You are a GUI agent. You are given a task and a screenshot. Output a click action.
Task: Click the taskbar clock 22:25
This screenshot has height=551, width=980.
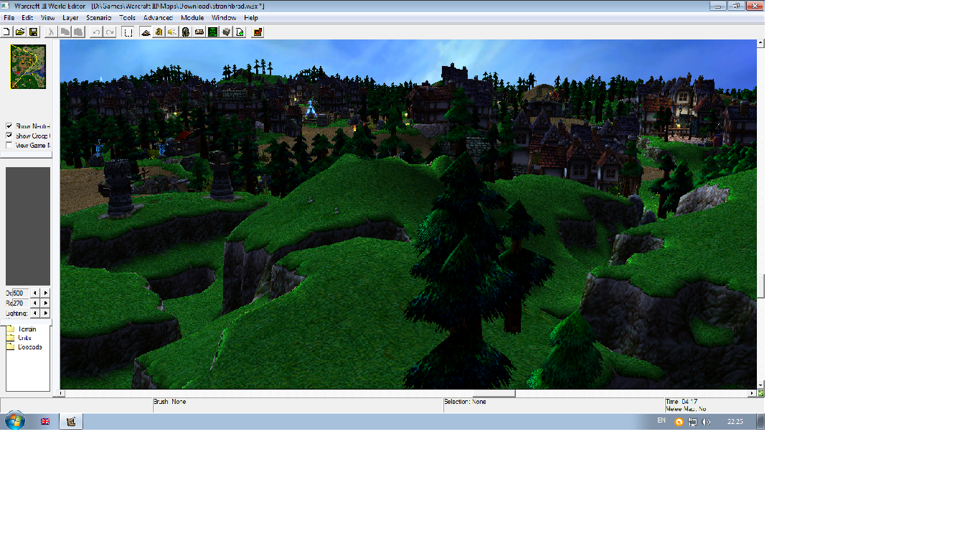[x=735, y=422]
